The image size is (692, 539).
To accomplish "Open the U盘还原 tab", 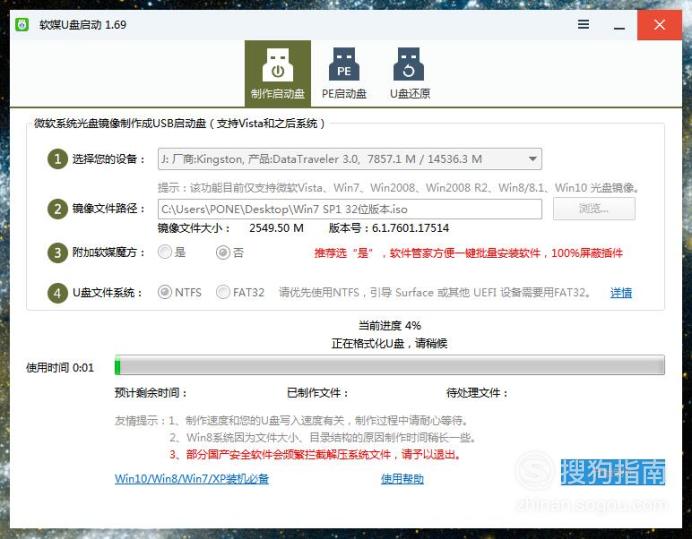I will [410, 73].
